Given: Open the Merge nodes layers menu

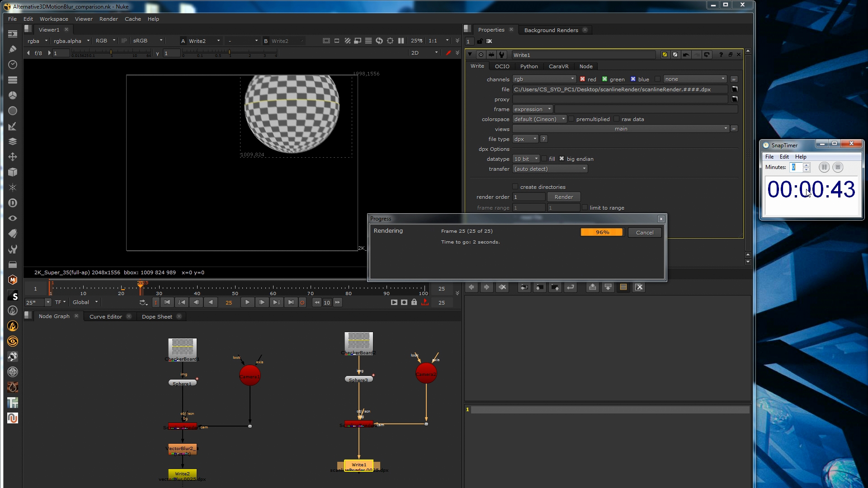Looking at the screenshot, I should tap(13, 141).
